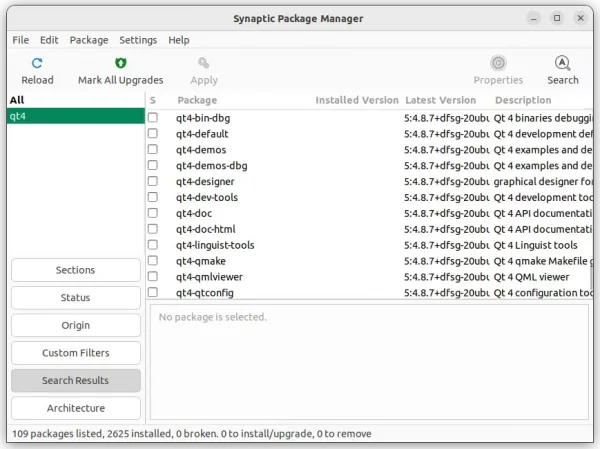The height and width of the screenshot is (449, 600).
Task: Select the qt4 search entry in the list
Action: [76, 116]
